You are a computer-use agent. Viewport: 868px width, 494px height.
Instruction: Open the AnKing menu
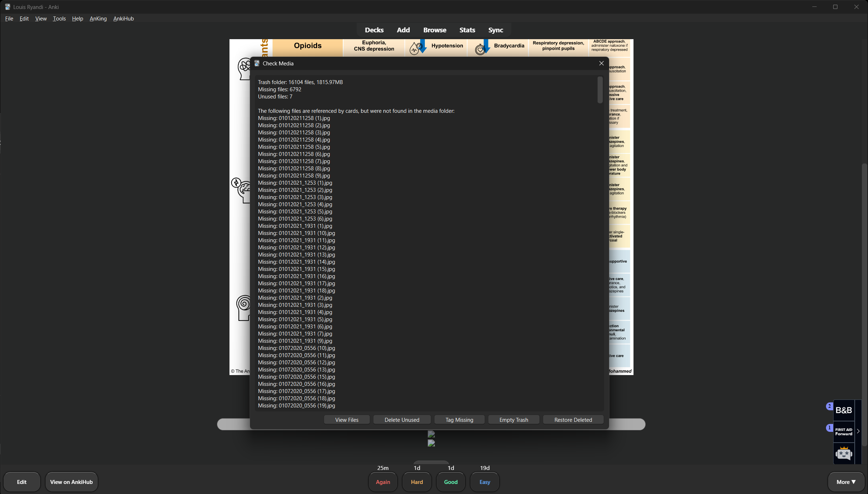coord(98,19)
